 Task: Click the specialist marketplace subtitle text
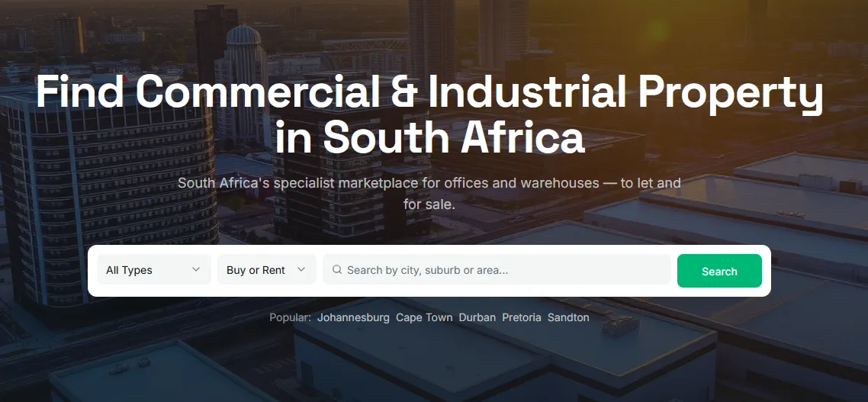coord(429,183)
